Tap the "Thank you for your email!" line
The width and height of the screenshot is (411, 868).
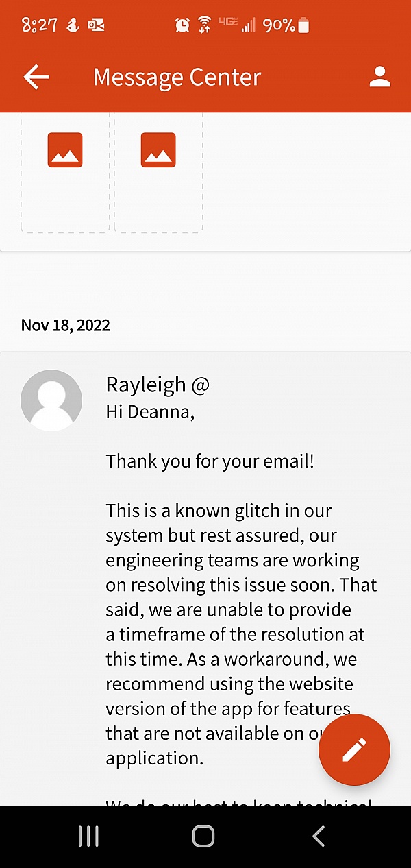click(x=210, y=461)
